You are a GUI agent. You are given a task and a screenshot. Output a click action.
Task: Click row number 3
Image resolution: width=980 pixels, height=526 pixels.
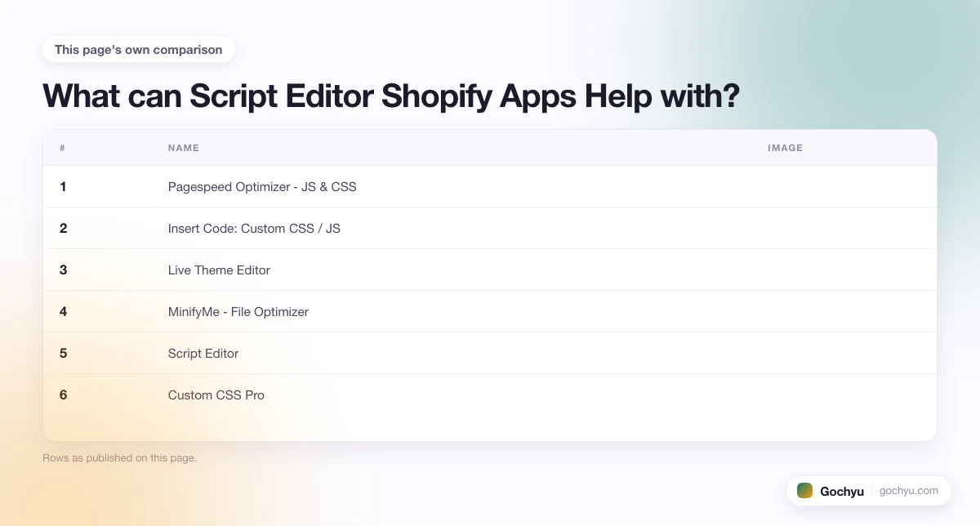coord(63,270)
